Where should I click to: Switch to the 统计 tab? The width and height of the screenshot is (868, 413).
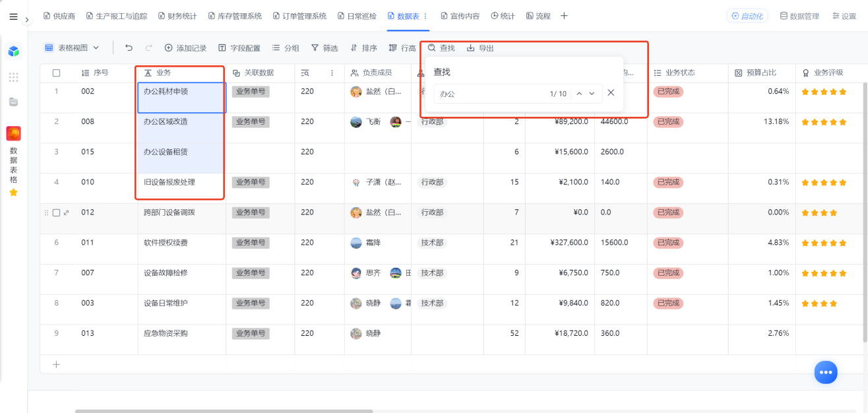coord(503,16)
